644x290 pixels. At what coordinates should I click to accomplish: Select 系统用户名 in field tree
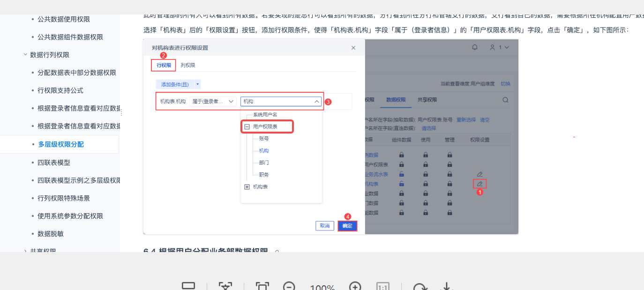pyautogui.click(x=265, y=114)
